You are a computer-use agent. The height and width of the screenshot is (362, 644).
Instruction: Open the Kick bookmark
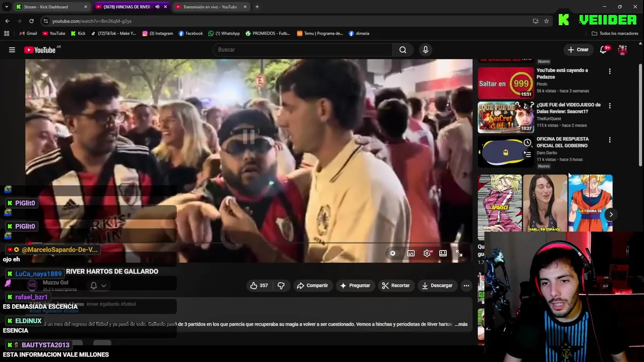pyautogui.click(x=78, y=34)
